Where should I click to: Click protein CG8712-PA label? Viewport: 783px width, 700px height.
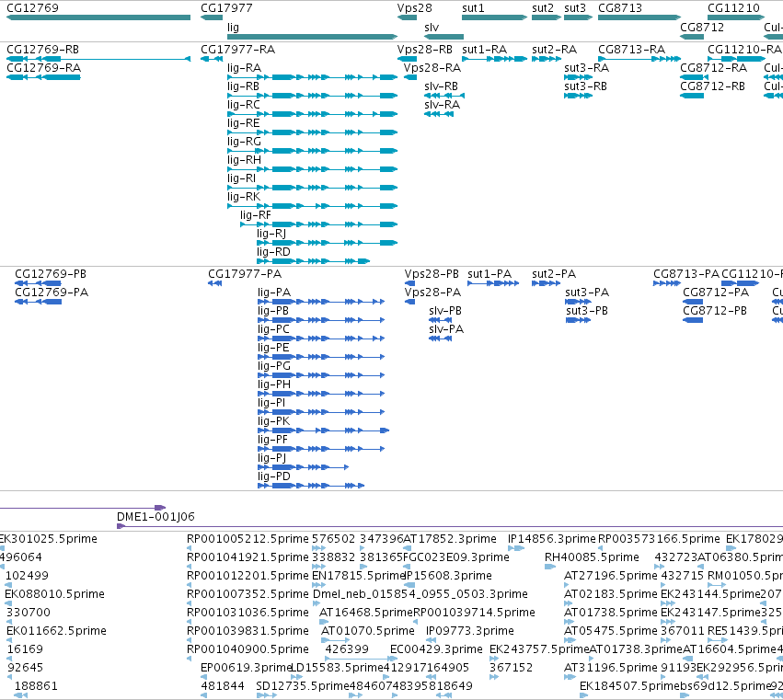point(716,293)
